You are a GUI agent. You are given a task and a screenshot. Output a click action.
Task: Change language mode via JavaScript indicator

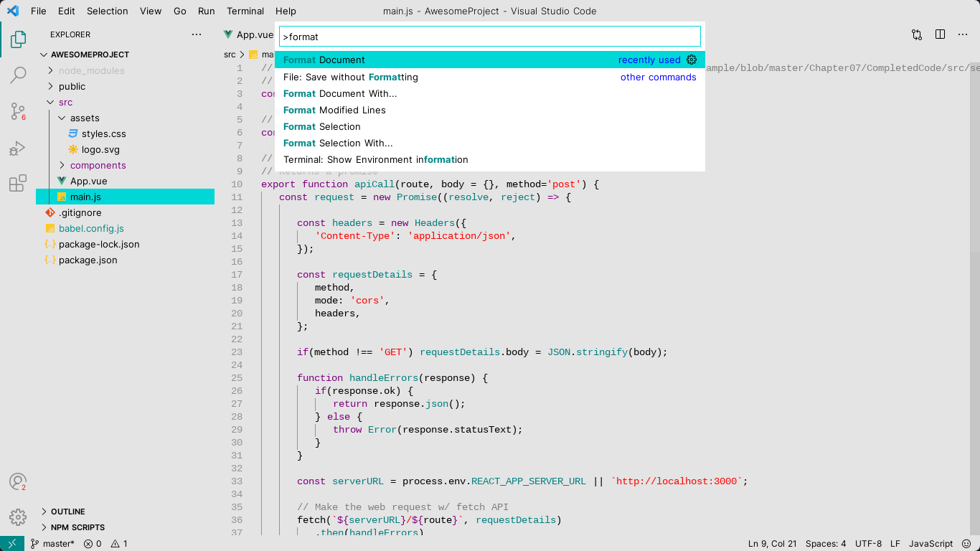931,544
